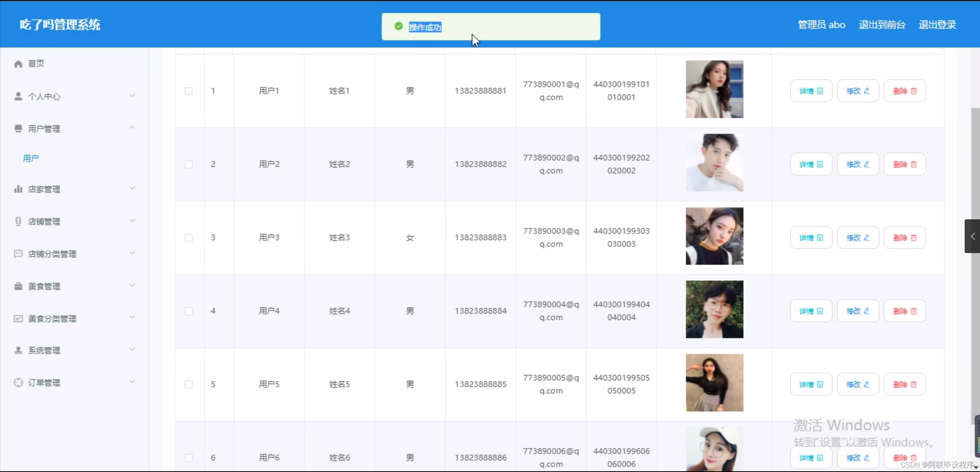Open the 个人中心 person icon in sidebar
The image size is (980, 472).
tap(18, 96)
